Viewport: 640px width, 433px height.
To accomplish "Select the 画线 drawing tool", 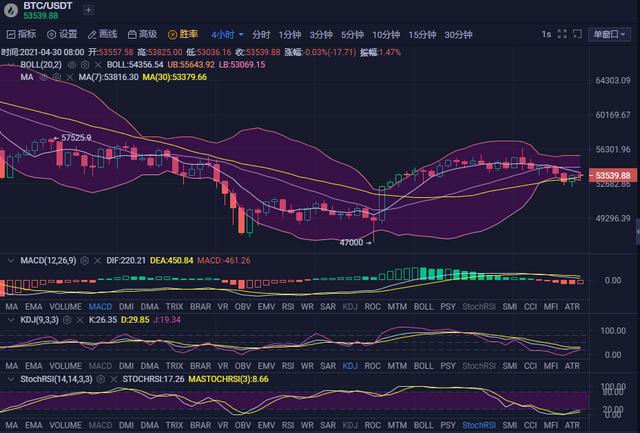I will point(104,34).
